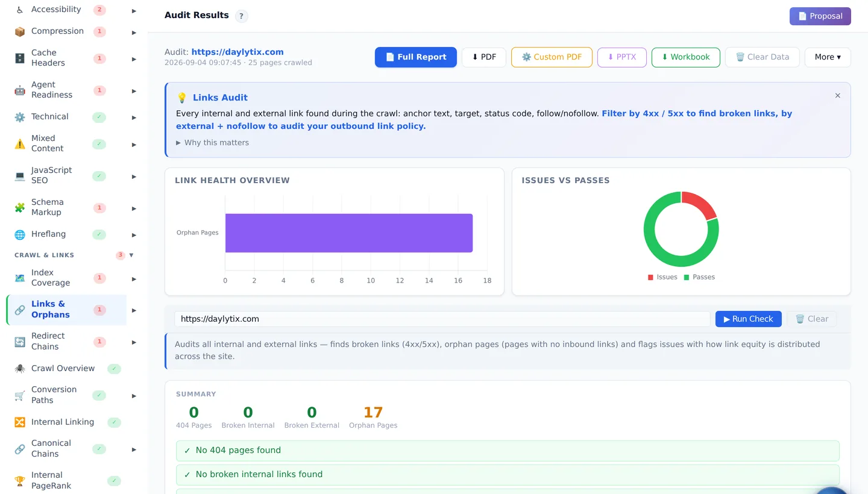Download the PDF report
Image resolution: width=868 pixels, height=494 pixels.
(484, 57)
